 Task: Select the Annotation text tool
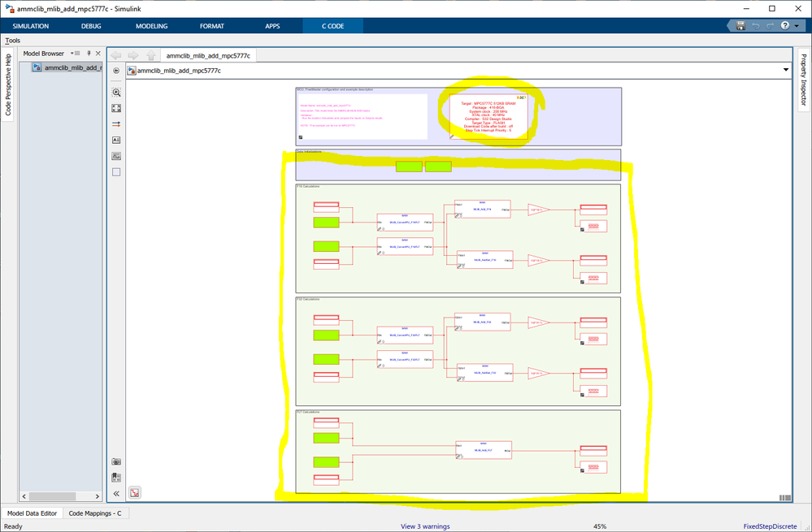(x=116, y=141)
